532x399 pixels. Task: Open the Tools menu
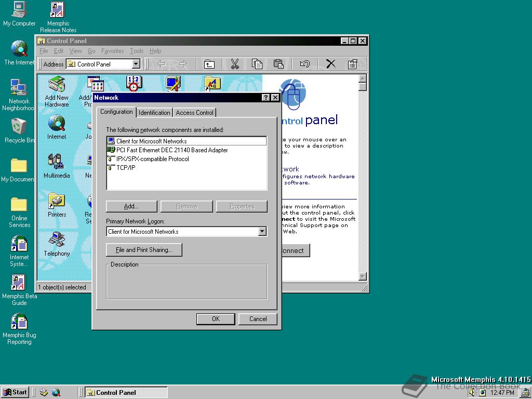click(137, 51)
